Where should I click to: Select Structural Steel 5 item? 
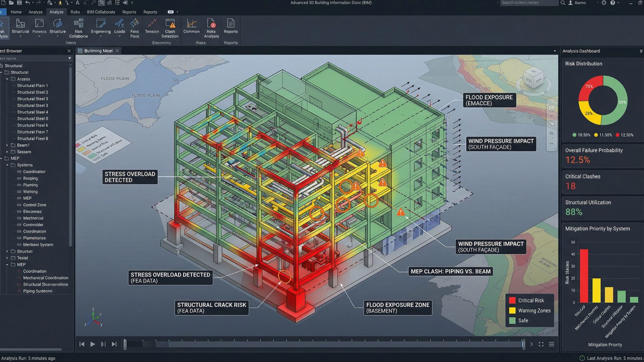click(x=33, y=119)
